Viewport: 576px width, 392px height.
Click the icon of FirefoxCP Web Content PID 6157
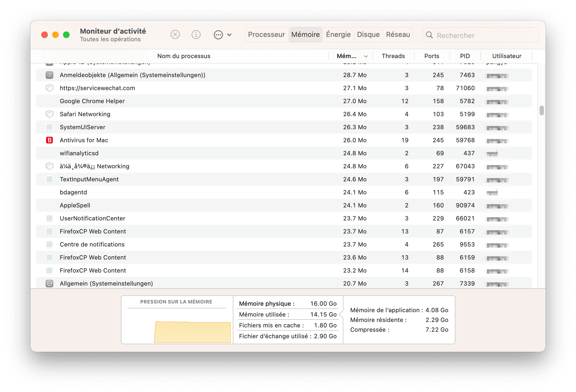pyautogui.click(x=49, y=231)
